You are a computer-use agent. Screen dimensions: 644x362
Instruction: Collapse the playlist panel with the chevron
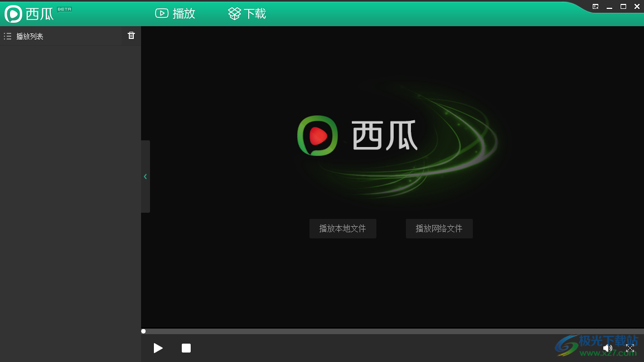pyautogui.click(x=145, y=177)
